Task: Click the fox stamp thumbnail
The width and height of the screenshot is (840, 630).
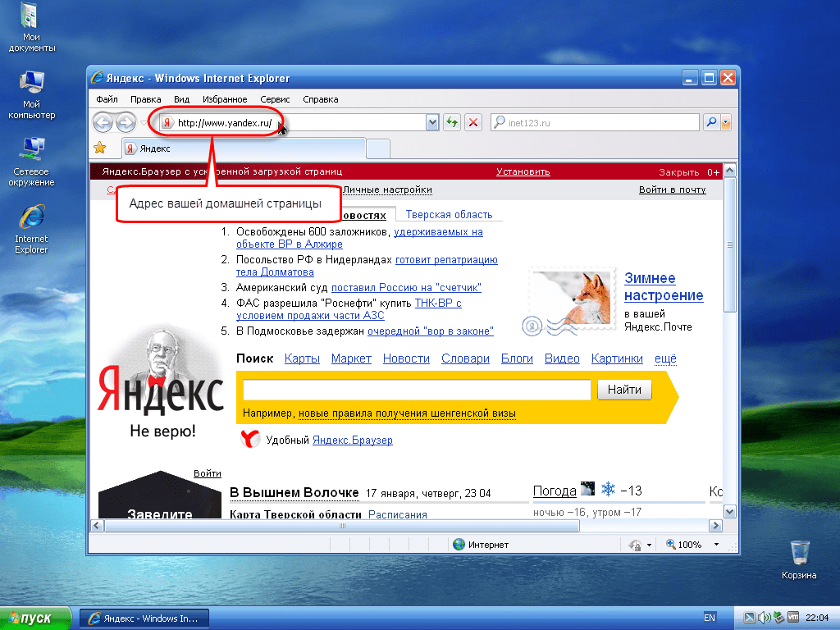Action: pyautogui.click(x=573, y=298)
